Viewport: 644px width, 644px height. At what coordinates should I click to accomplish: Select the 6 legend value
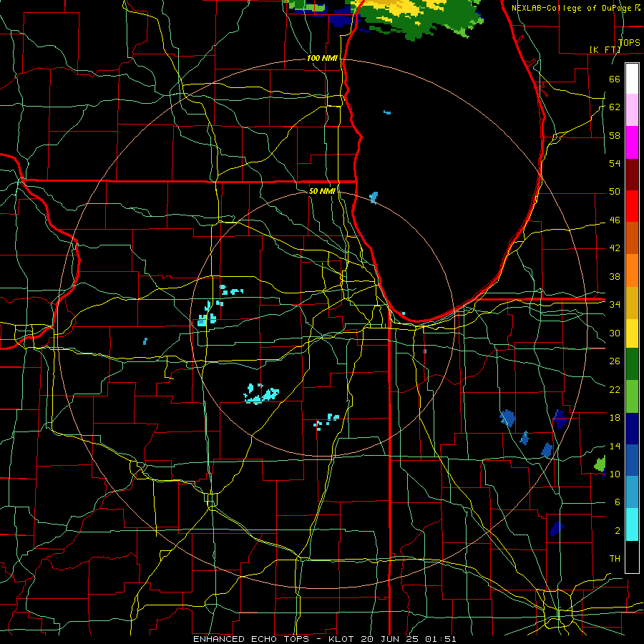point(617,502)
